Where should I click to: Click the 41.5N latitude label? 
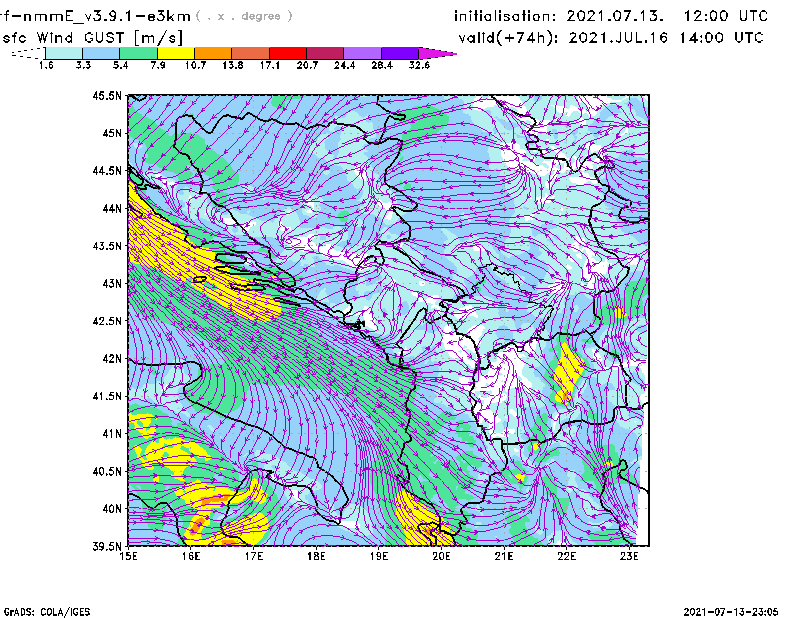click(x=107, y=396)
